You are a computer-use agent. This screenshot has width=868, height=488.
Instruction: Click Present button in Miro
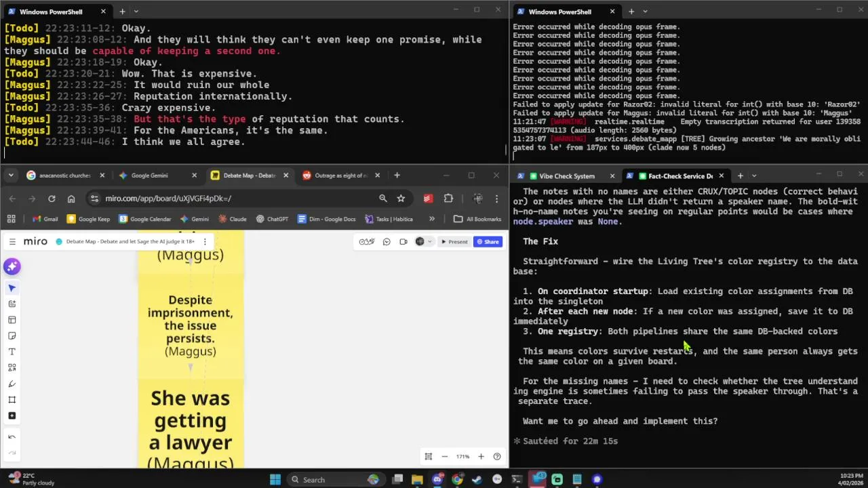tap(454, 241)
